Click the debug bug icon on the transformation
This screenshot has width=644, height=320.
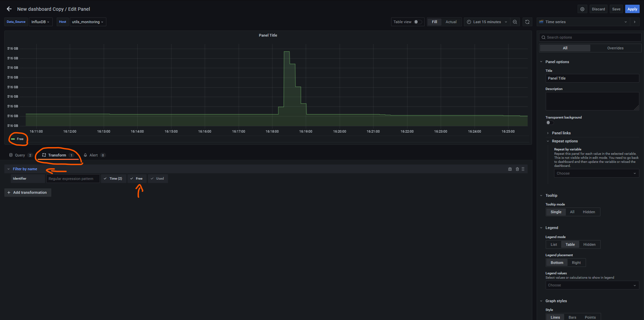pyautogui.click(x=510, y=169)
